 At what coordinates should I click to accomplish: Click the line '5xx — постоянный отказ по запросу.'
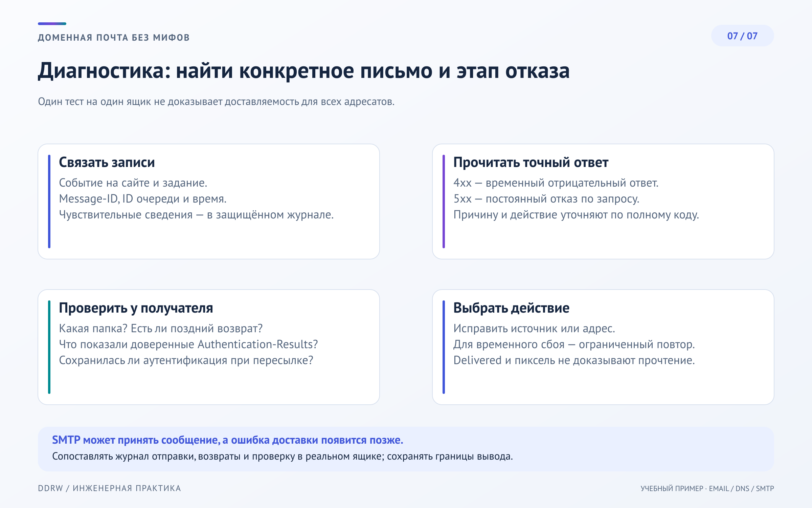(546, 199)
